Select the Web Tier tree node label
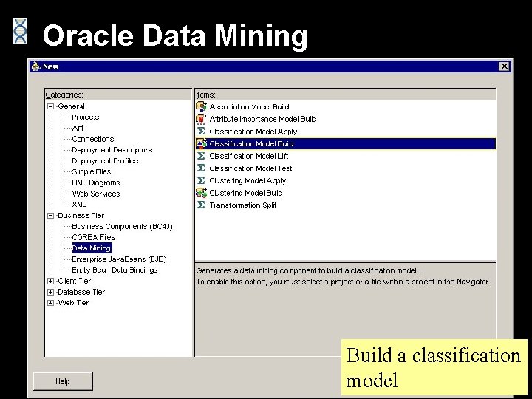The height and width of the screenshot is (399, 532). coord(73,303)
